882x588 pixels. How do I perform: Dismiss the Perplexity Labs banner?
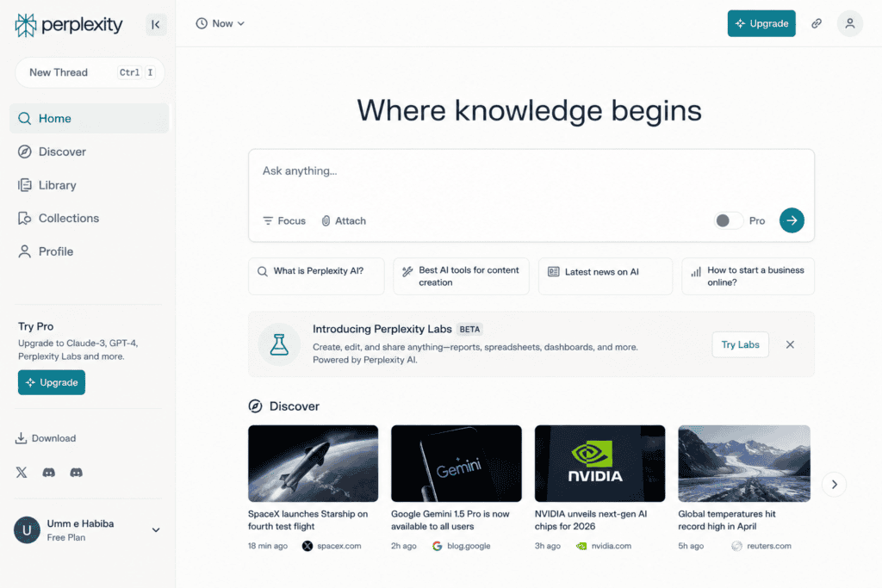pos(790,344)
